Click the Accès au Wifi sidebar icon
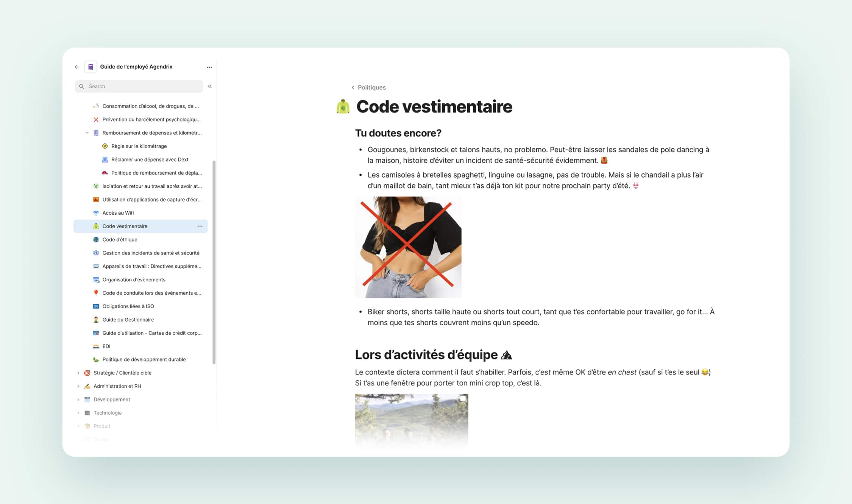Image resolution: width=852 pixels, height=504 pixels. 95,212
